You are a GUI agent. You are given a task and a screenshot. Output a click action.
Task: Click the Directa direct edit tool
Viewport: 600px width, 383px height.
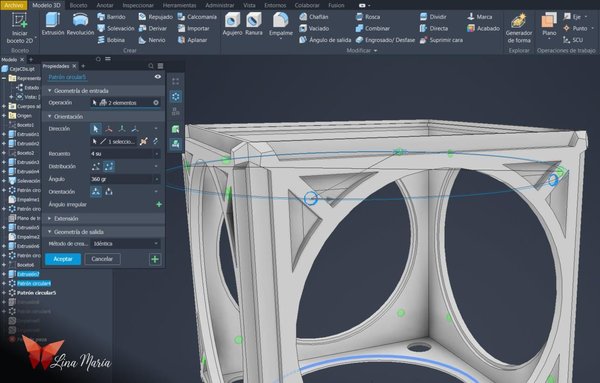[434, 28]
